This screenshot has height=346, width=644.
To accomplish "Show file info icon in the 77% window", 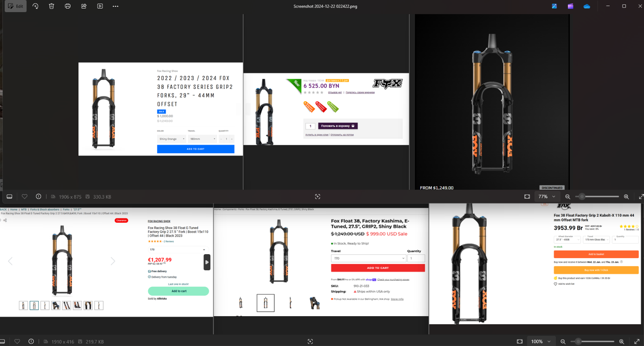I will point(39,197).
